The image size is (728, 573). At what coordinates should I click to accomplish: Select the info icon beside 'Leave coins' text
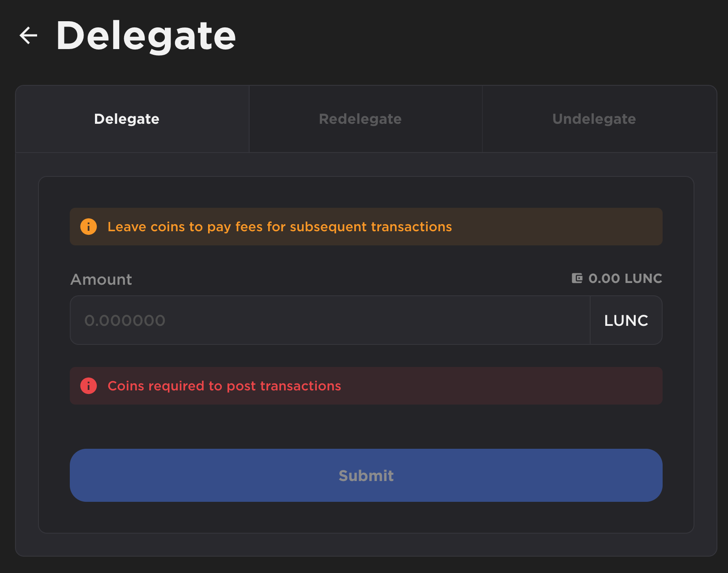[88, 226]
